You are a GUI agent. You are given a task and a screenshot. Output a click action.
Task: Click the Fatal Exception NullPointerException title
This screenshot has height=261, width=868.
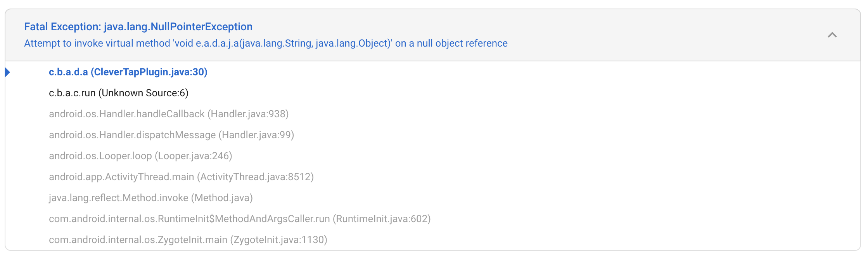(x=138, y=26)
